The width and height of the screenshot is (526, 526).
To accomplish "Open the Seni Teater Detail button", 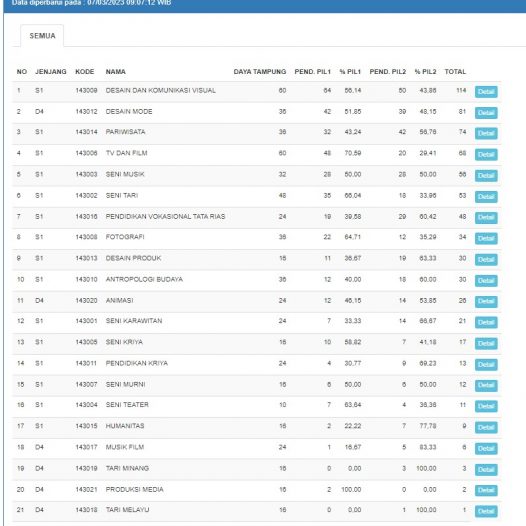I will click(486, 406).
